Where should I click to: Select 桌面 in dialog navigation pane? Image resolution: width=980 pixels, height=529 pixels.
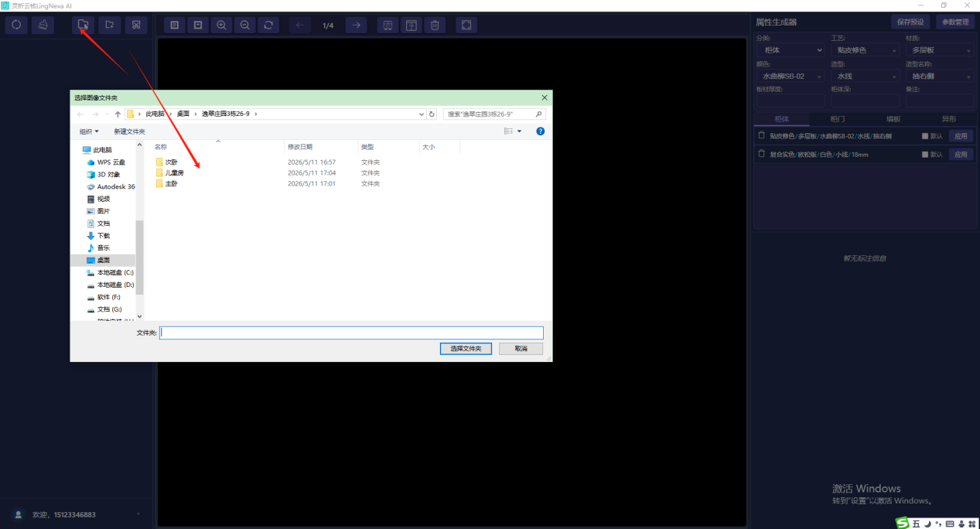pos(103,261)
